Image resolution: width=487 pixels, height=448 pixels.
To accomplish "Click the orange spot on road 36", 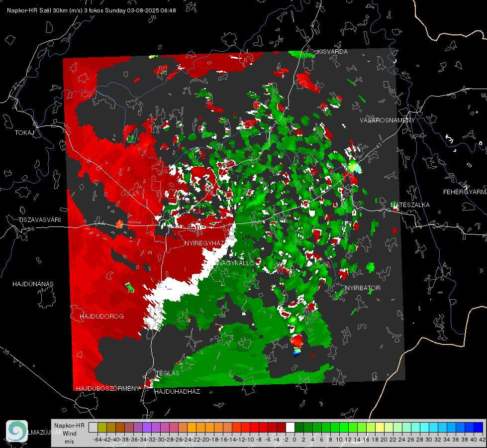I will (x=119, y=224).
